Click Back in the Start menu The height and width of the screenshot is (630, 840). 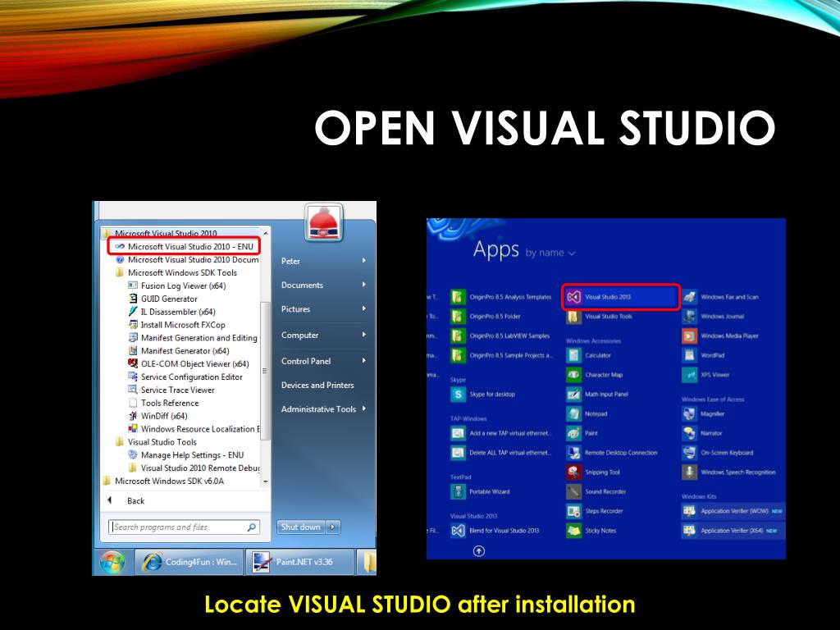click(x=135, y=501)
